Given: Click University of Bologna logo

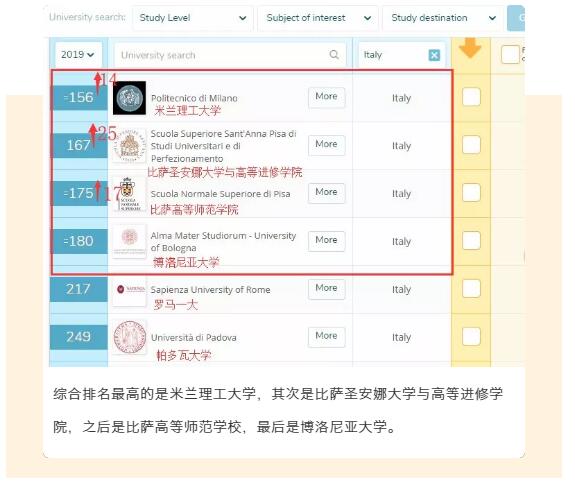Looking at the screenshot, I should tap(129, 241).
